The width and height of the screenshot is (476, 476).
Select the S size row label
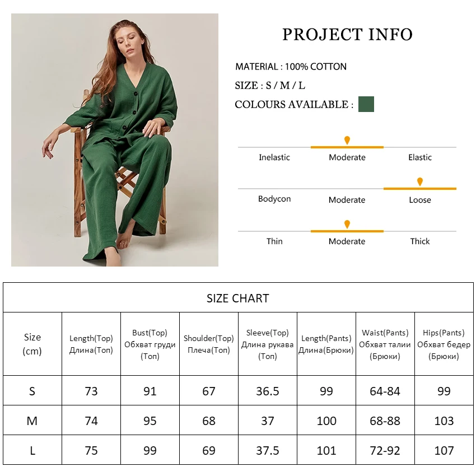(x=32, y=391)
